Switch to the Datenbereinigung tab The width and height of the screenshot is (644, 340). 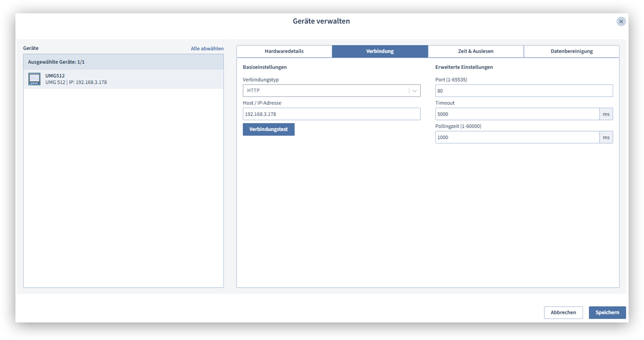click(571, 51)
